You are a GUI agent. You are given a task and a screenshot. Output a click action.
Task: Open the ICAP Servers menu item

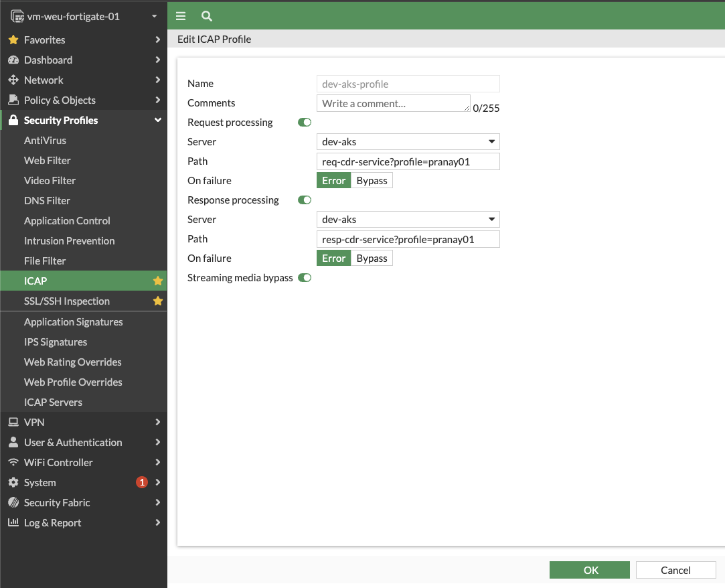[53, 402]
